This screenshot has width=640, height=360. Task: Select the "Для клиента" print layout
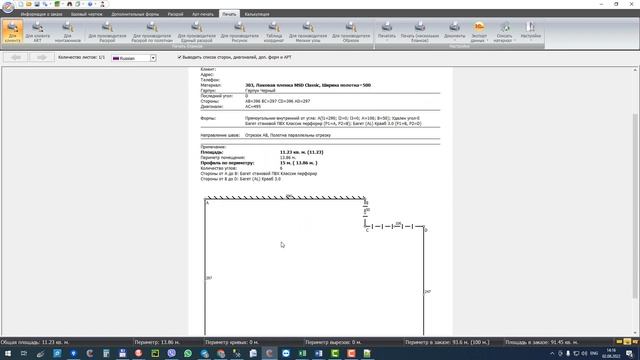coord(12,31)
